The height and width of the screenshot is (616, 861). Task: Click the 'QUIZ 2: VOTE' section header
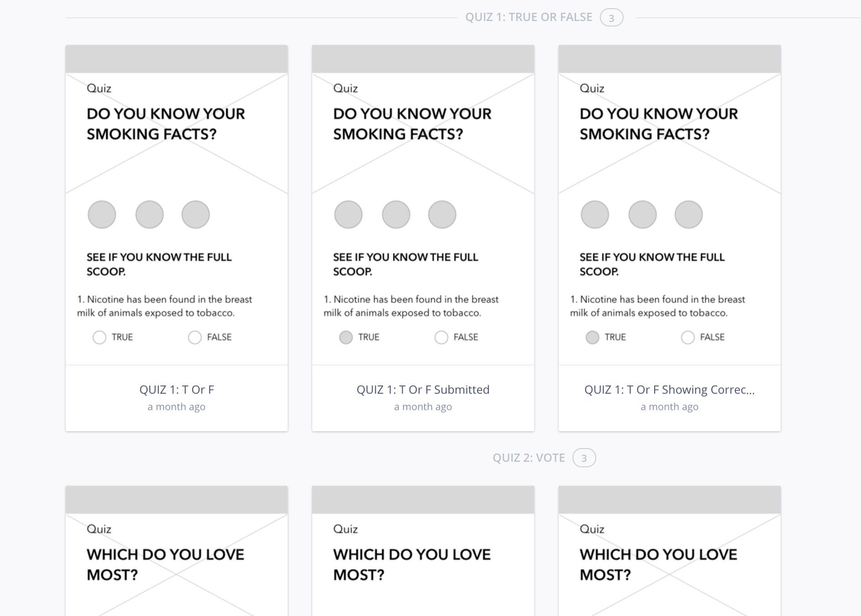tap(529, 458)
